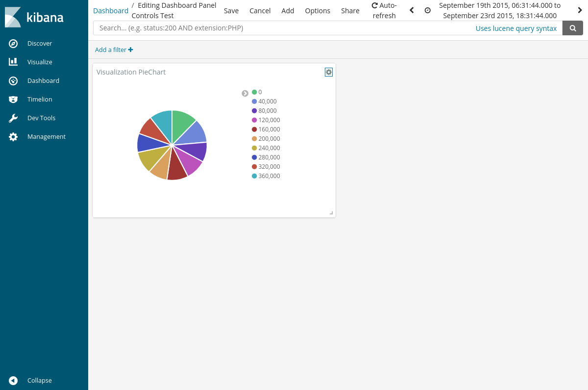Viewport: 588px width, 390px height.
Task: Click legend color dot for 0
Action: 254,92
